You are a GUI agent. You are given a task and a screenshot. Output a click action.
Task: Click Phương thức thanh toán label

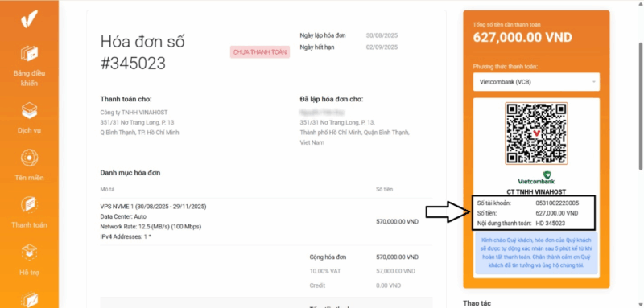pos(506,67)
